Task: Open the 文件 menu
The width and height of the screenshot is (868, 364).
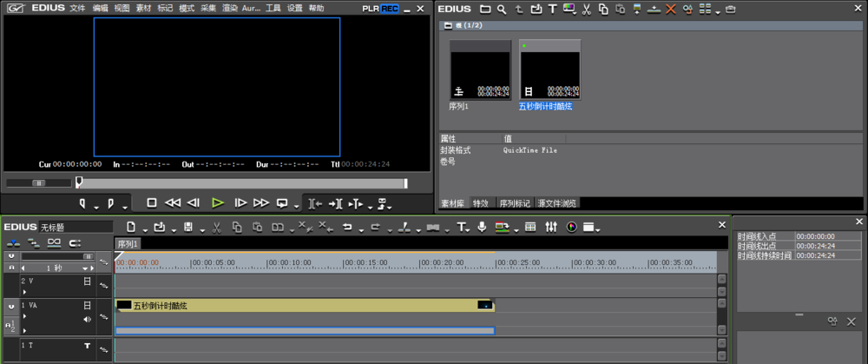Action: (x=77, y=8)
